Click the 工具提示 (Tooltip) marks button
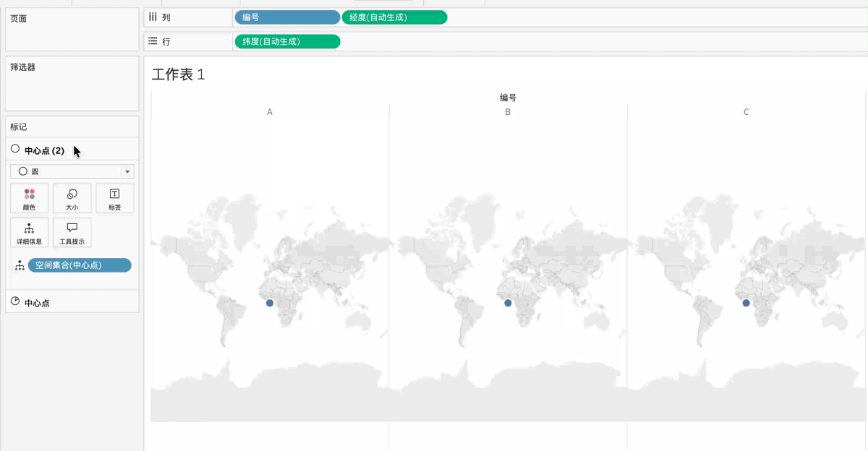 [72, 232]
